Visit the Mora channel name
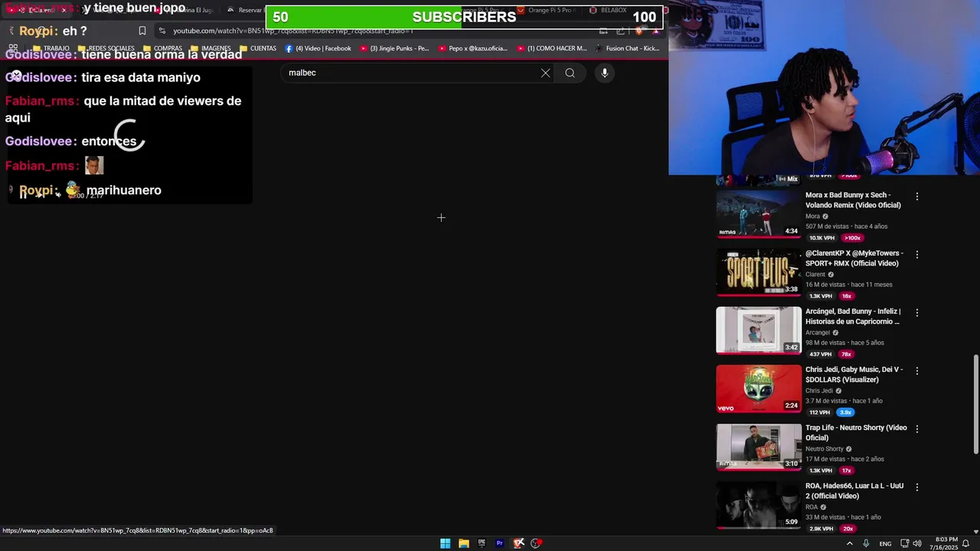Image resolution: width=980 pixels, height=551 pixels. click(x=812, y=217)
